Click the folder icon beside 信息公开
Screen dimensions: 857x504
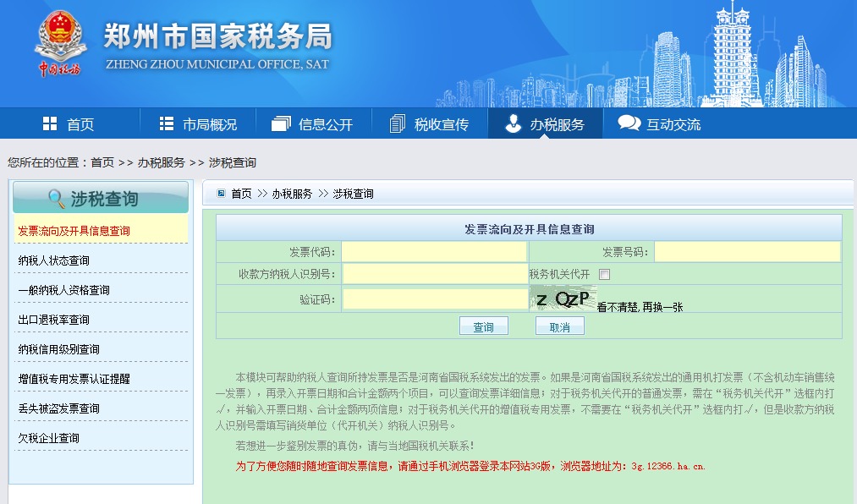pos(282,123)
